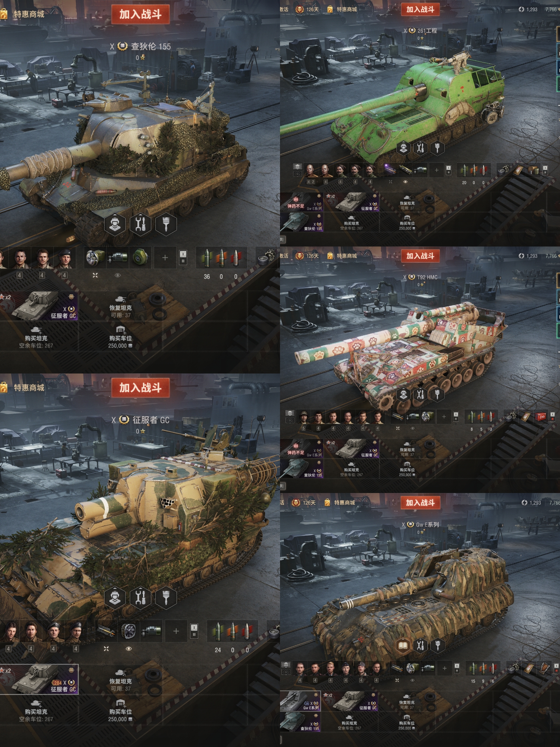This screenshot has width=560, height=747.
Task: Expand plus slot beside 征服者 GC equipment
Action: 176,631
